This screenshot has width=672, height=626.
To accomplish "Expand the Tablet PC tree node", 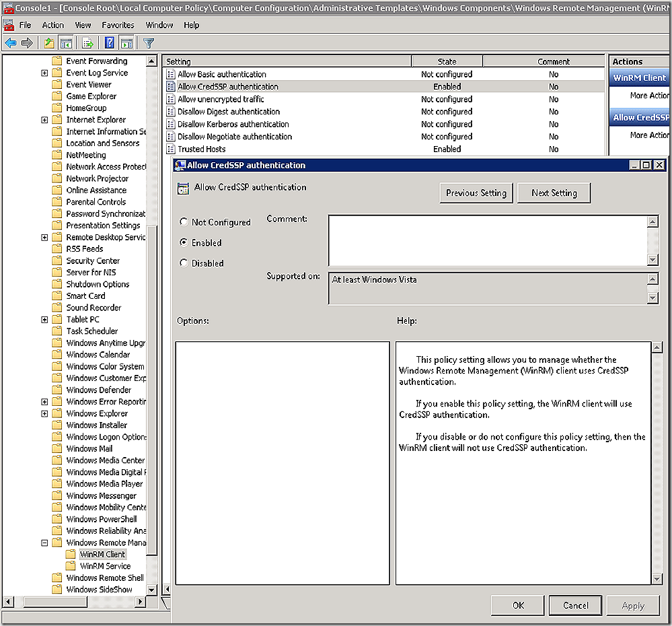I will (44, 320).
